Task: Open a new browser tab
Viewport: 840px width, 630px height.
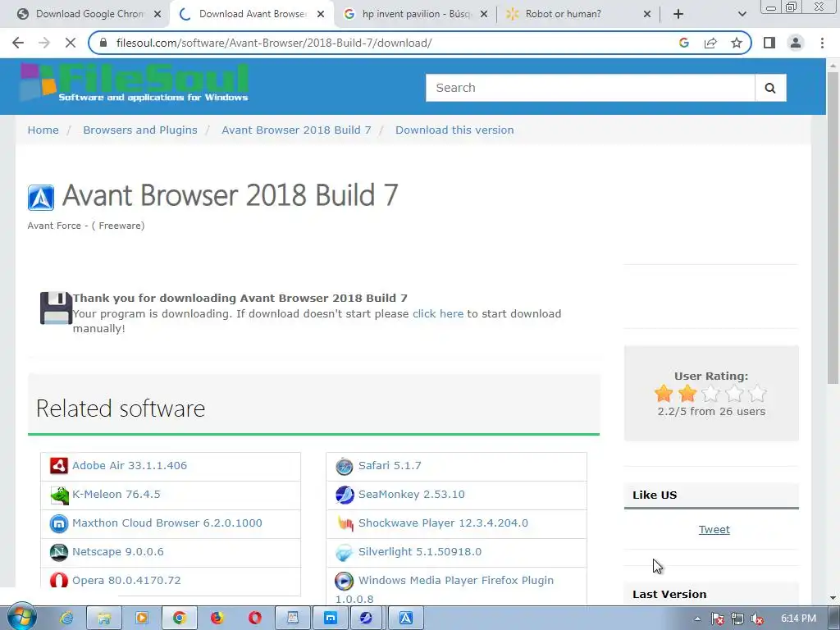Action: 678,14
